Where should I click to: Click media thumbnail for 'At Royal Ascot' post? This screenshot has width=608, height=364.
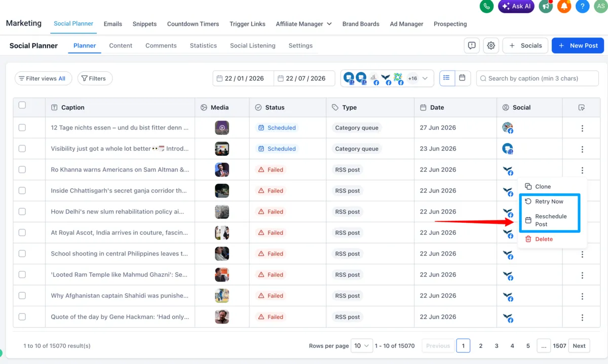click(222, 233)
